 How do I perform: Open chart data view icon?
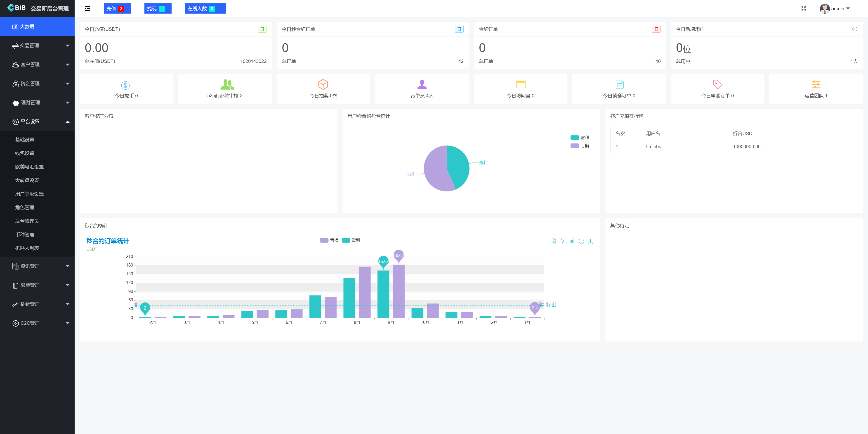[554, 241]
